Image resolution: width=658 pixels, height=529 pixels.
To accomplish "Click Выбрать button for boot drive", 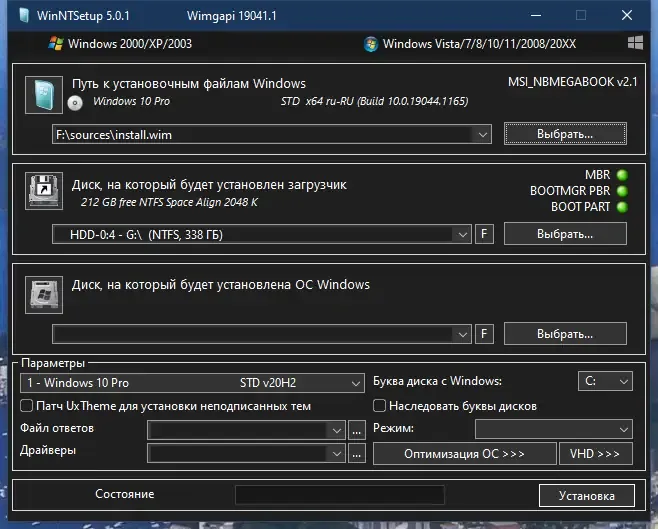I will tap(565, 234).
